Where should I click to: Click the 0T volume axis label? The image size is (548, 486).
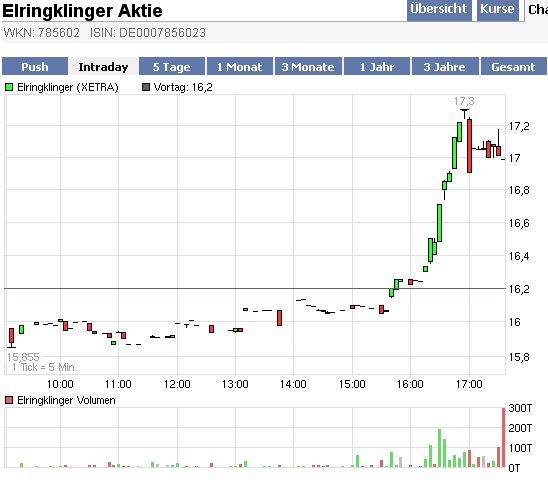(x=514, y=468)
